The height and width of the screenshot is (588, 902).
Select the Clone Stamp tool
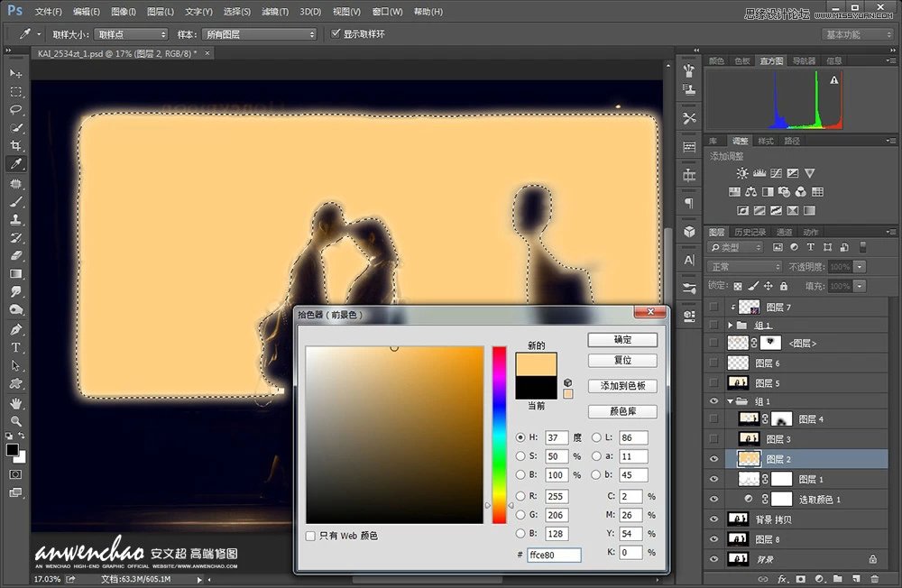[x=15, y=219]
